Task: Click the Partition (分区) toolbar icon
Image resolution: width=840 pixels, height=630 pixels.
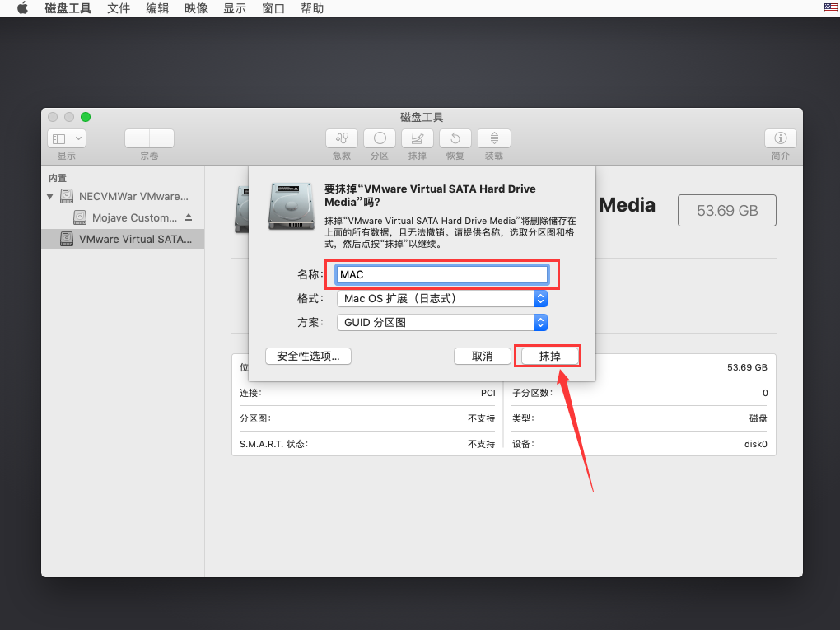Action: [x=380, y=138]
